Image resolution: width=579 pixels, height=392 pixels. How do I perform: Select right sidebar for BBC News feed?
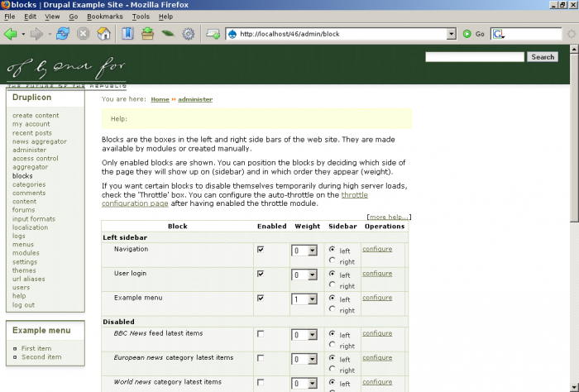pos(333,345)
